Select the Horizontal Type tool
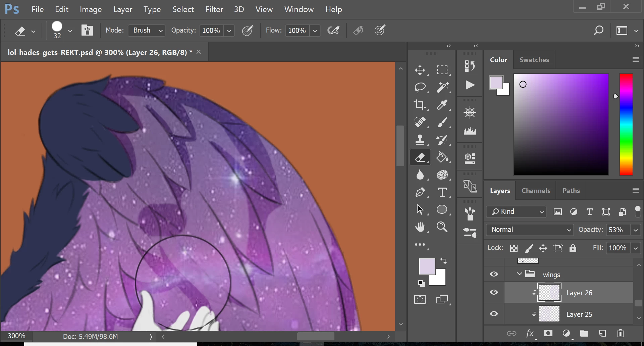The width and height of the screenshot is (644, 346). pos(442,192)
